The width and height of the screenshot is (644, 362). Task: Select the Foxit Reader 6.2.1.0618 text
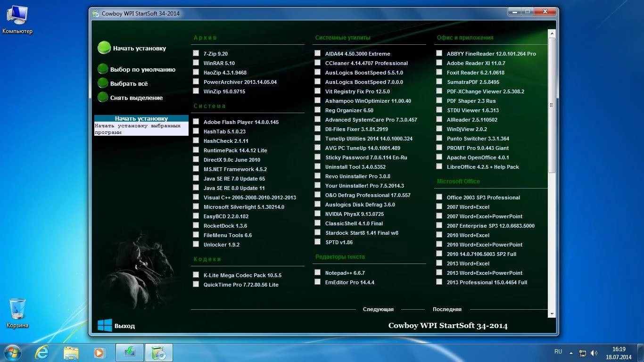(x=476, y=73)
